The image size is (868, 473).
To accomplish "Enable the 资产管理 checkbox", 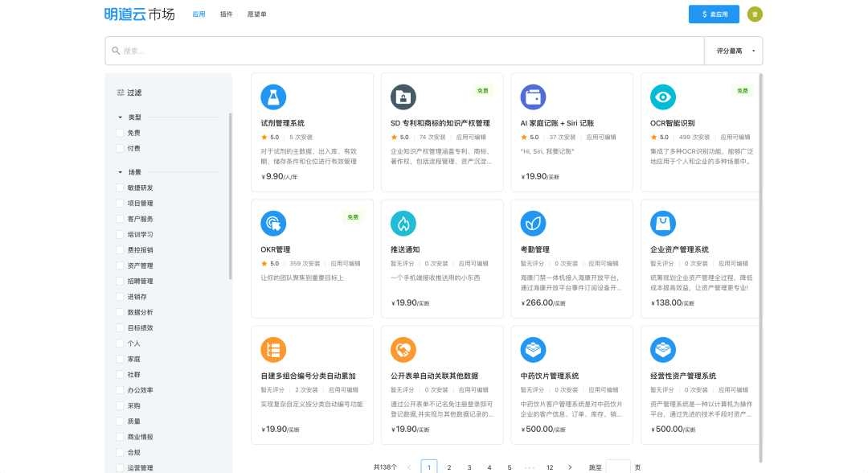I will [120, 265].
